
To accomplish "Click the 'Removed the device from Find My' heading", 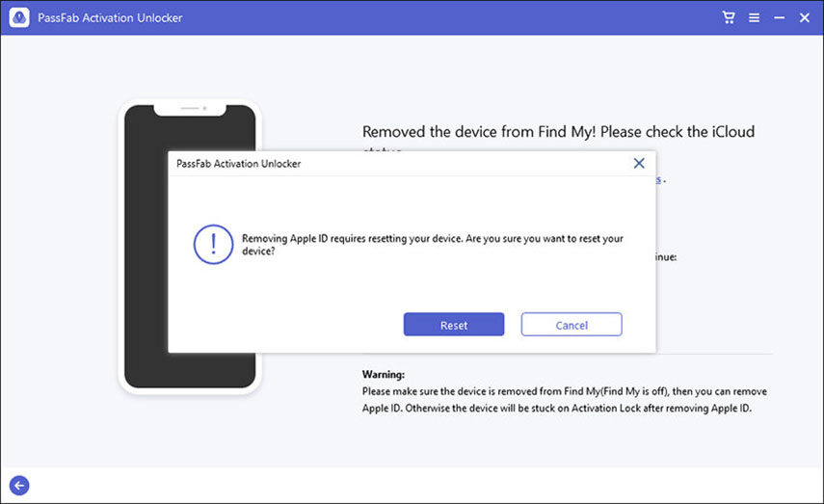I will point(557,132).
